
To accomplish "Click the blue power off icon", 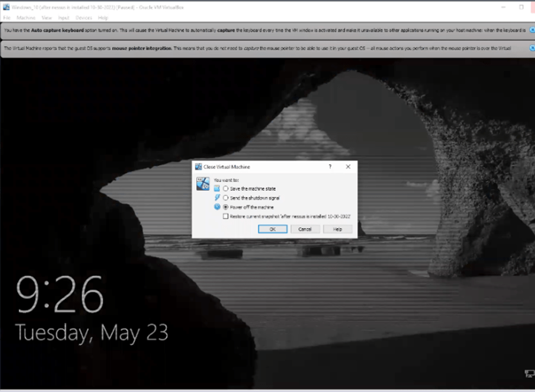I will pos(217,207).
